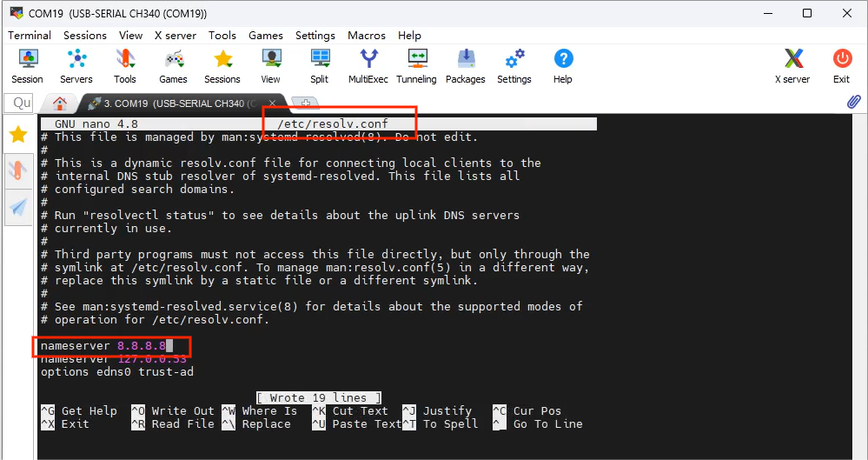Click the nameserver 127.0.0.53 line

point(114,359)
